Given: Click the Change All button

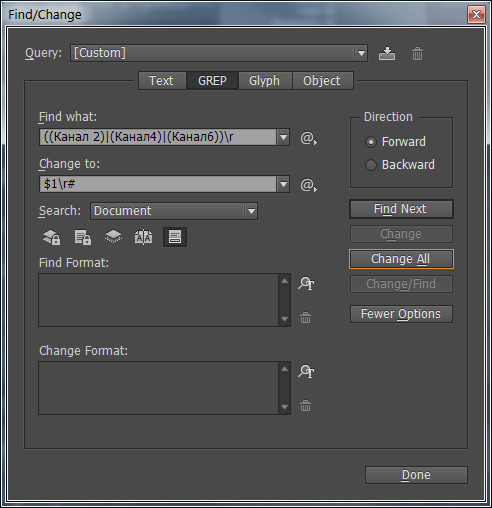Looking at the screenshot, I should click(401, 259).
